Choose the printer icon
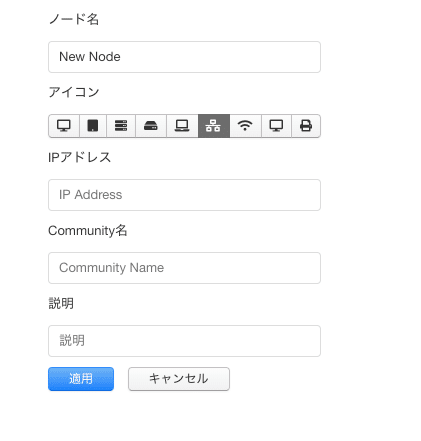This screenshot has width=421, height=441. point(306,126)
